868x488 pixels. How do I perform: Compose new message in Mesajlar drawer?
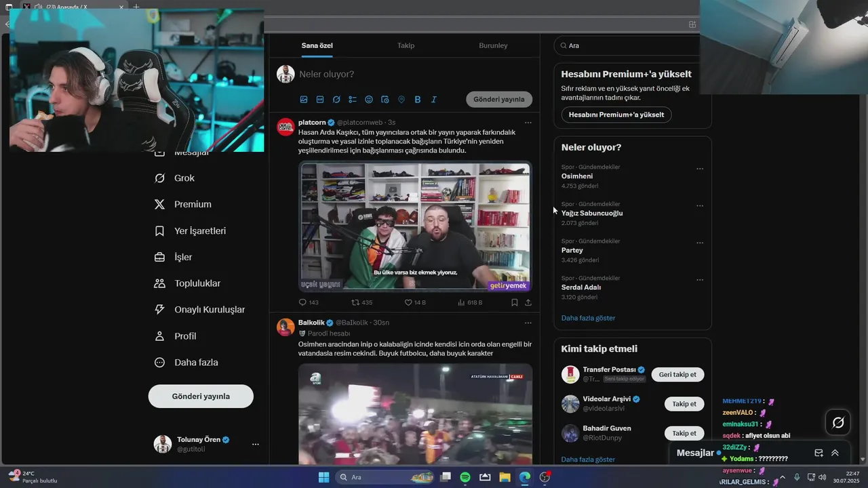tap(818, 453)
